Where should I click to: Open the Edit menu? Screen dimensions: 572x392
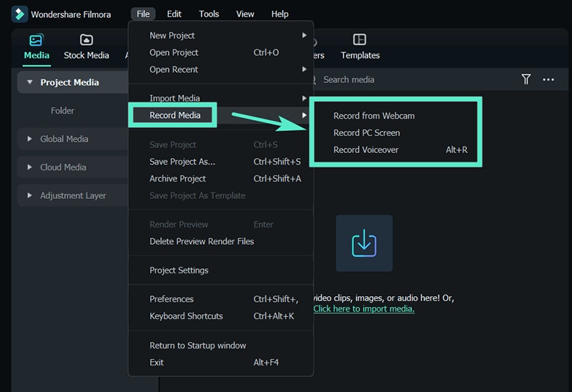(x=174, y=14)
